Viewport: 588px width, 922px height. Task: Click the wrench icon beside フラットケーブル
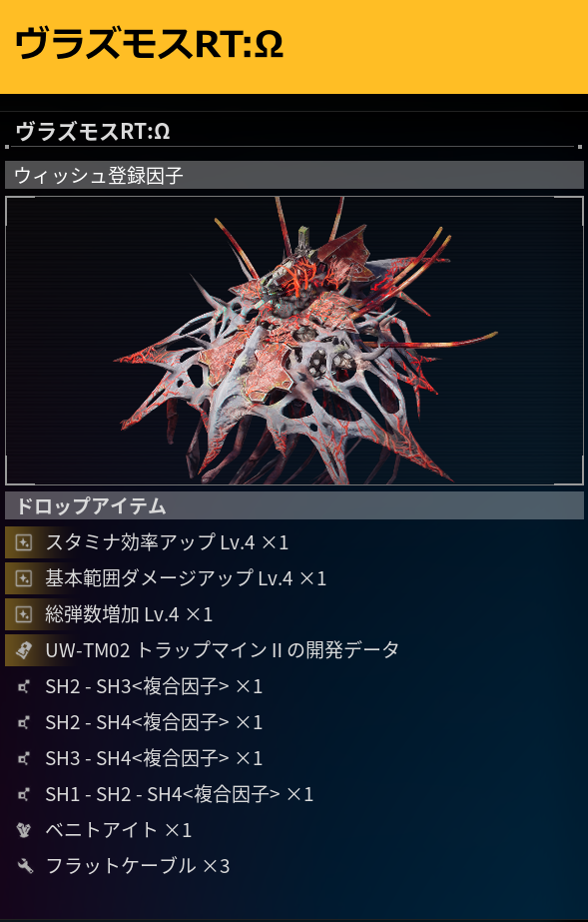point(25,865)
